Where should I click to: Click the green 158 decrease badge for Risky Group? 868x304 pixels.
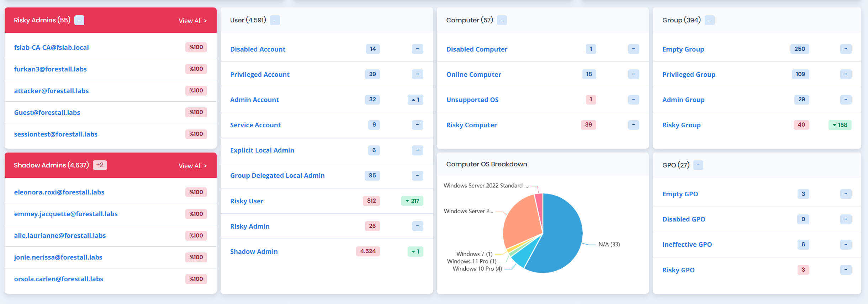tap(840, 125)
